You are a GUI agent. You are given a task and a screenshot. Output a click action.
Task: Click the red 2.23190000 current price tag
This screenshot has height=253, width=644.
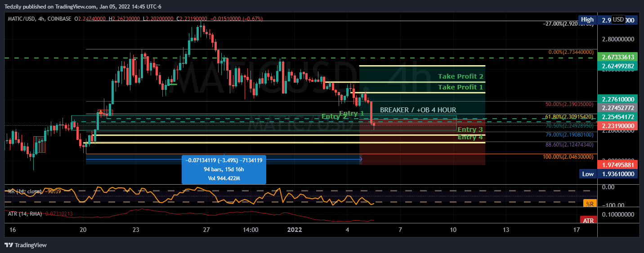click(x=618, y=126)
